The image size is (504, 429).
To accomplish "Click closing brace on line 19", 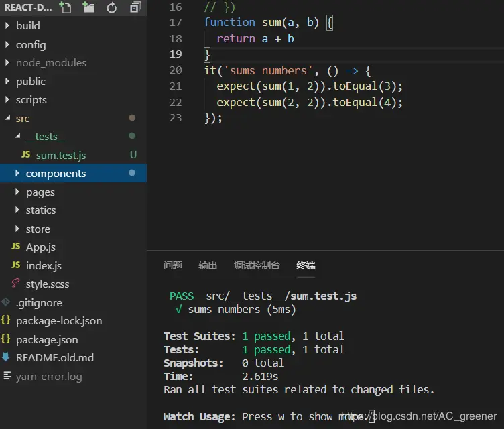I will pyautogui.click(x=207, y=55).
